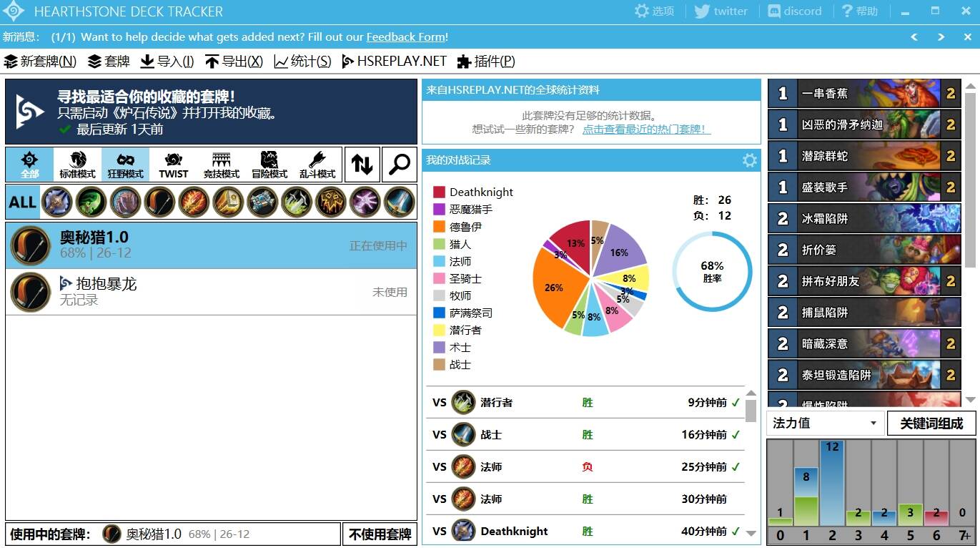Click 不使用套牌 button

pos(380,534)
